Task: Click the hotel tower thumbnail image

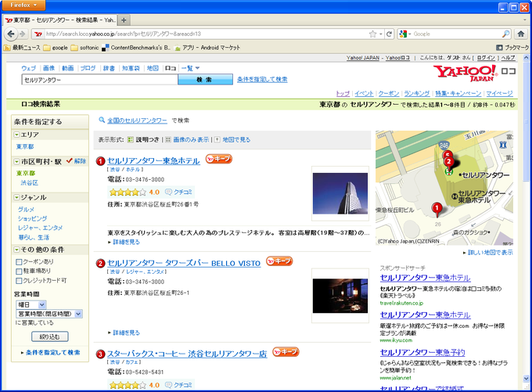Action: [340, 193]
